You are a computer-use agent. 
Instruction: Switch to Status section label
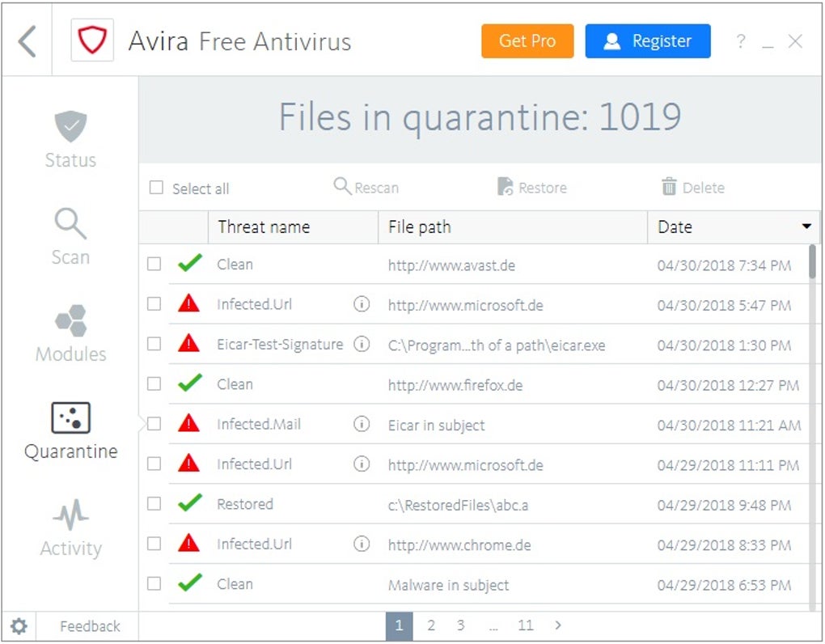coord(70,160)
